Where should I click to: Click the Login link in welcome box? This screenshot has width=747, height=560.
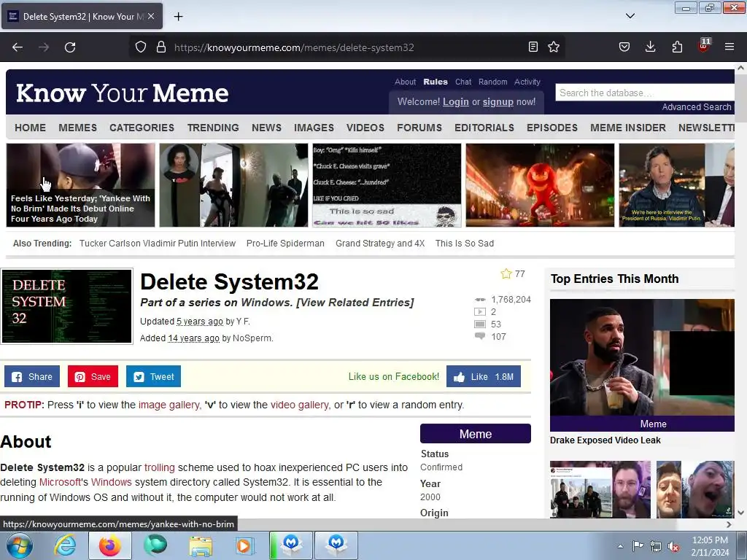456,102
